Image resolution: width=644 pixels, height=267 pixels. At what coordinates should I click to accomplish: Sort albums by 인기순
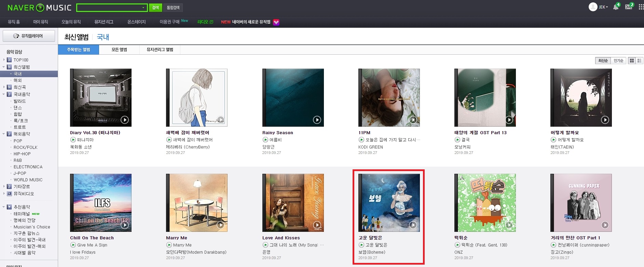coord(618,60)
